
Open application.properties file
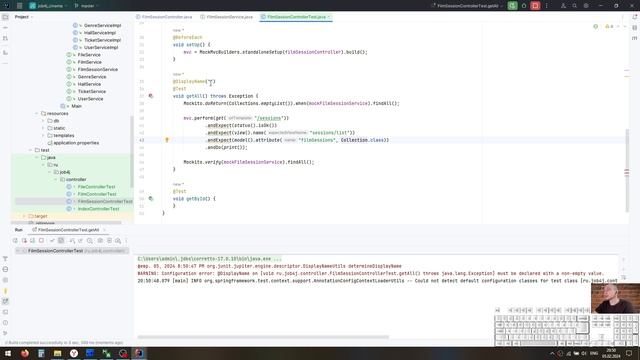click(76, 143)
